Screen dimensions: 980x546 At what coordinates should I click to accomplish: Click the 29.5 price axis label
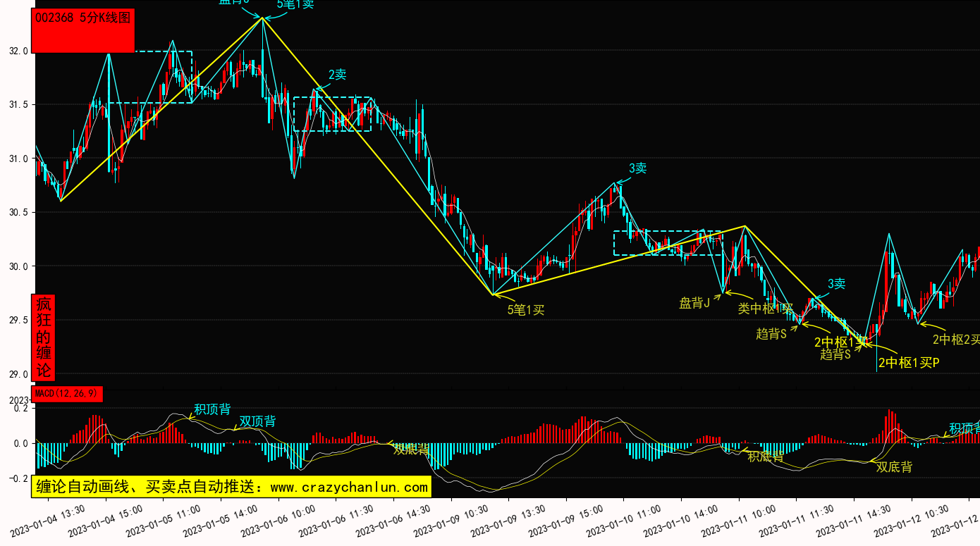coord(18,321)
